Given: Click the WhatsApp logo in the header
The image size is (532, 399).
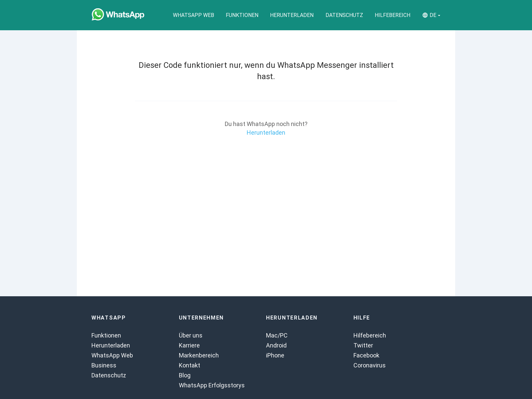Looking at the screenshot, I should click(118, 15).
